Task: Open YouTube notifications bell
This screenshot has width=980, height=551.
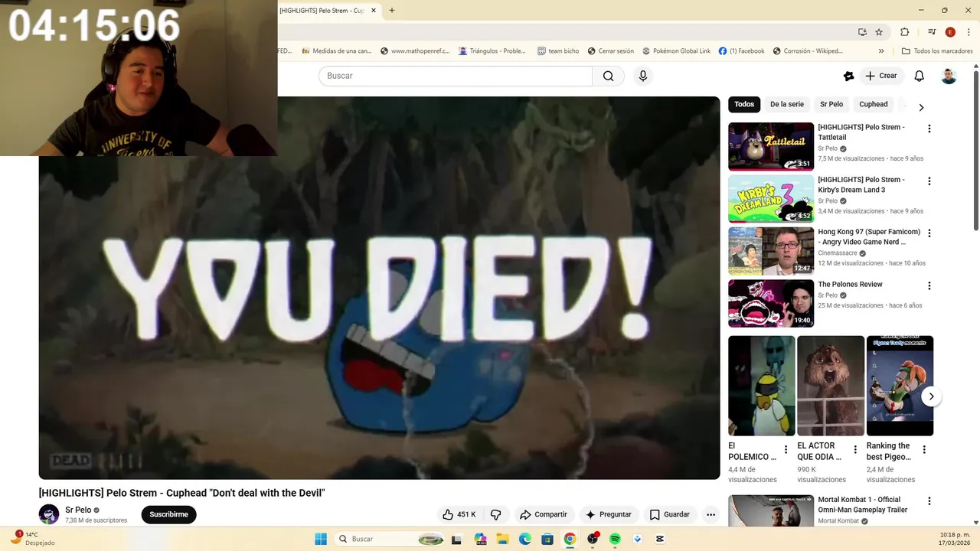Action: click(920, 76)
